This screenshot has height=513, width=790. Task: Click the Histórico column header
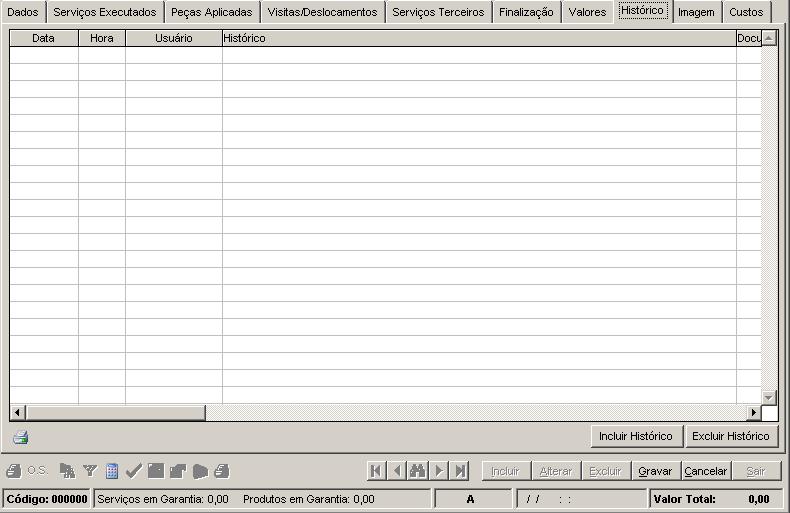coord(479,38)
